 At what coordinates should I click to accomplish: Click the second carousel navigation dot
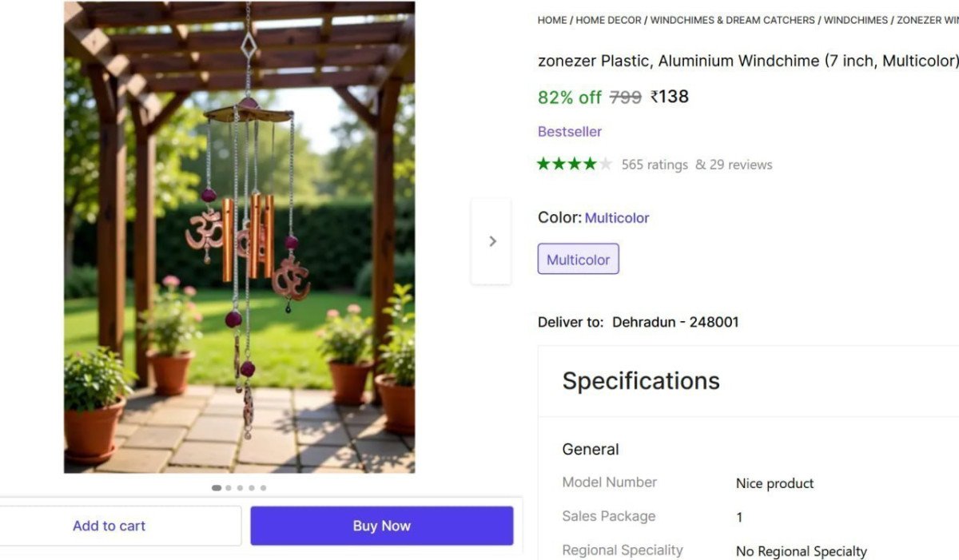tap(228, 487)
